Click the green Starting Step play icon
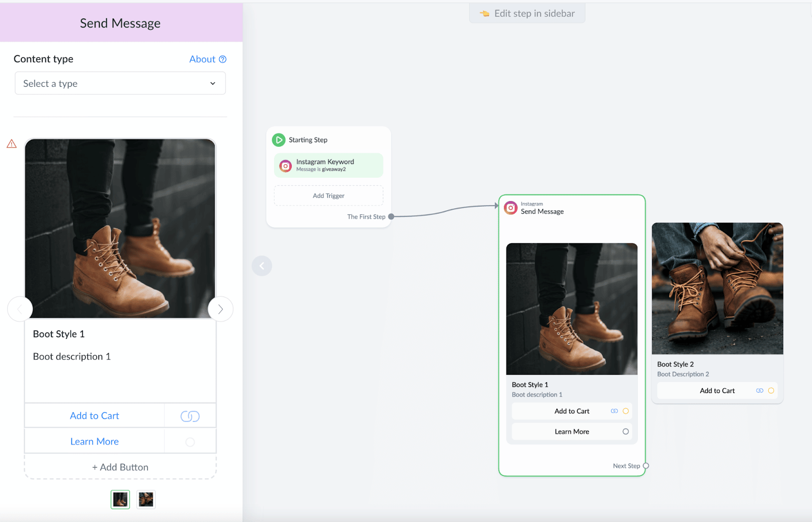Screen dimensions: 812x522 pos(279,140)
